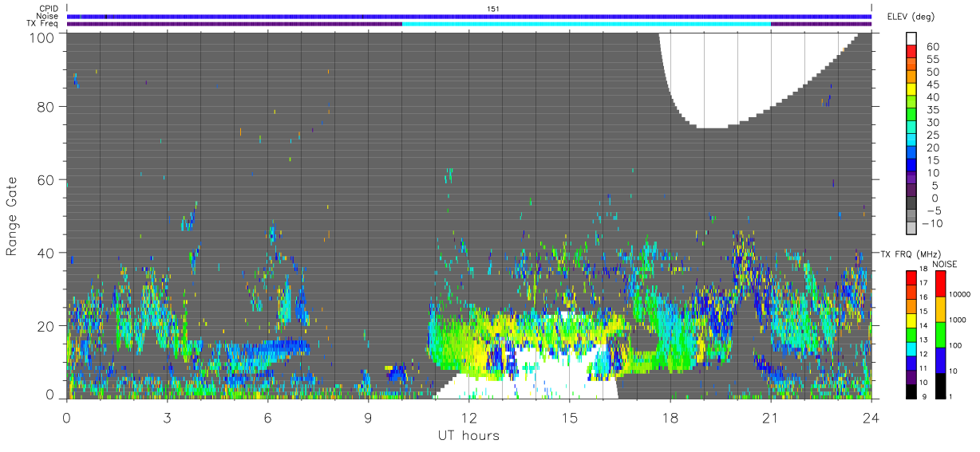The width and height of the screenshot is (980, 452).
Task: Click the red segment of the ELEV colorbar
Action: coord(911,52)
